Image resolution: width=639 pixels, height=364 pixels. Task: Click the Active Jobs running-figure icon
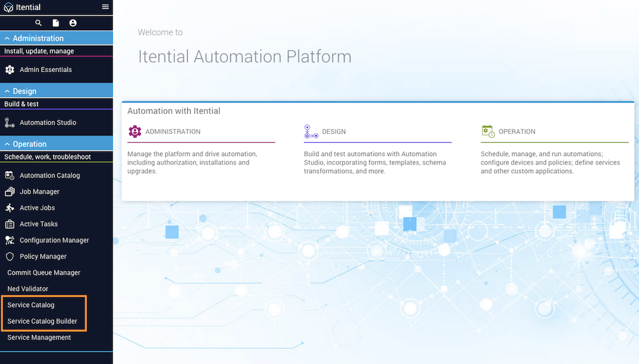click(10, 208)
